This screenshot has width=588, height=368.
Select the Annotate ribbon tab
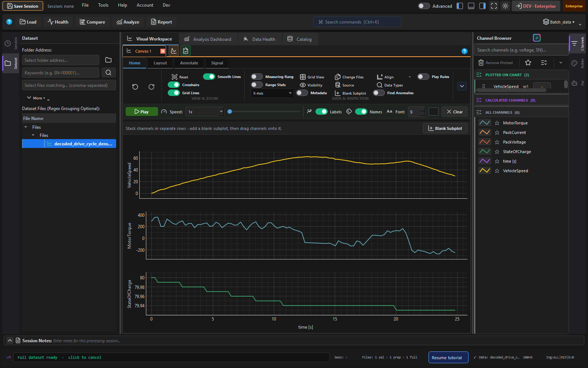click(x=189, y=63)
